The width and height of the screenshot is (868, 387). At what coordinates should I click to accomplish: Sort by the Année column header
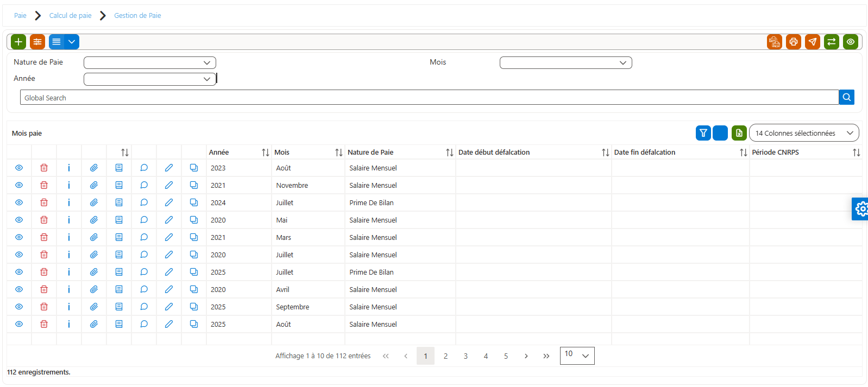click(x=239, y=153)
